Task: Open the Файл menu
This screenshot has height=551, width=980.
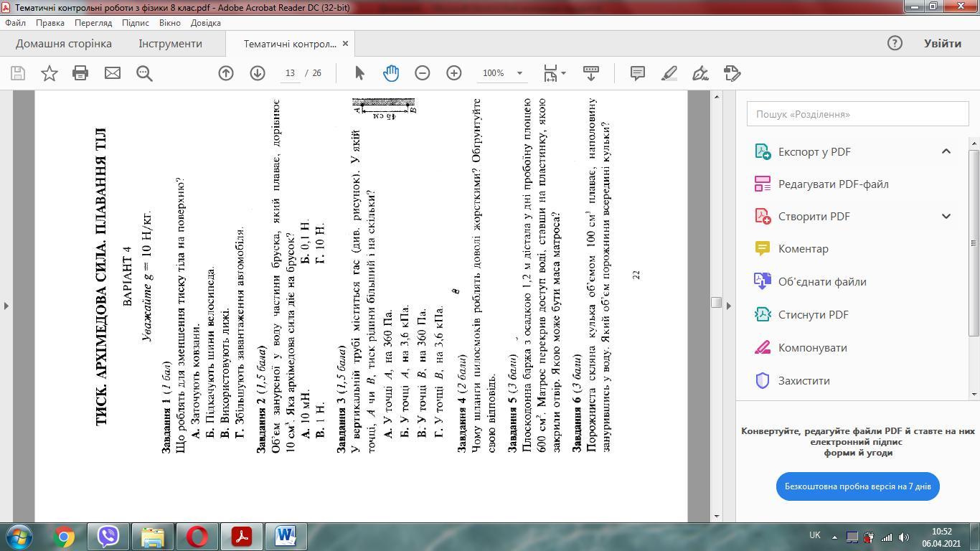Action: 15,23
